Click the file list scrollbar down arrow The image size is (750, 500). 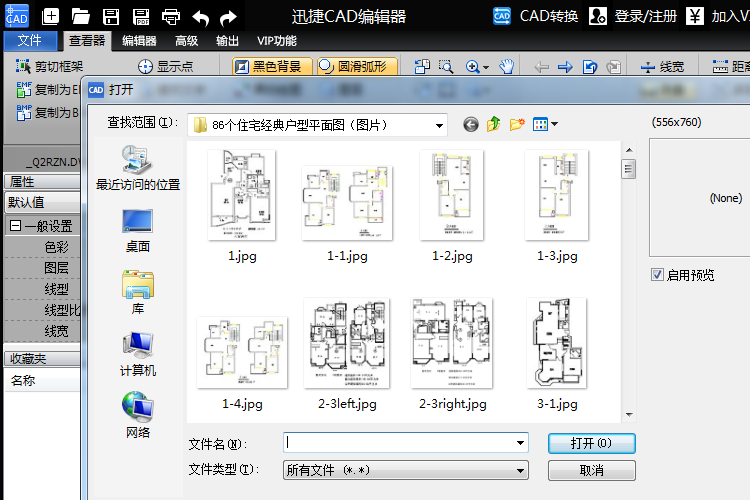(629, 414)
